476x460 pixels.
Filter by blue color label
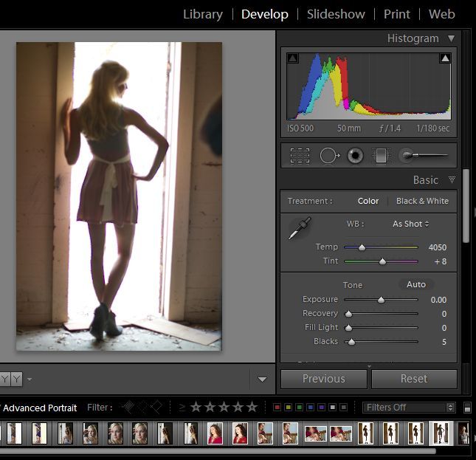[x=310, y=407]
